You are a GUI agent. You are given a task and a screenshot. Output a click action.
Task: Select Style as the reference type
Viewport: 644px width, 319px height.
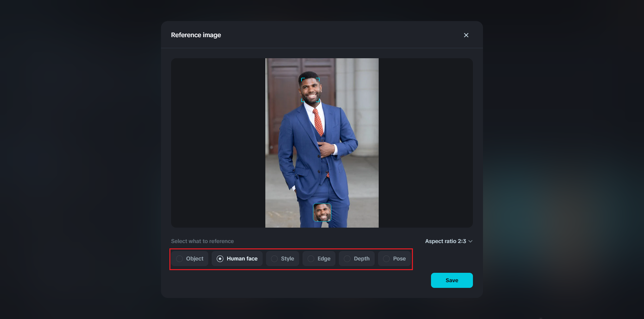pos(282,259)
